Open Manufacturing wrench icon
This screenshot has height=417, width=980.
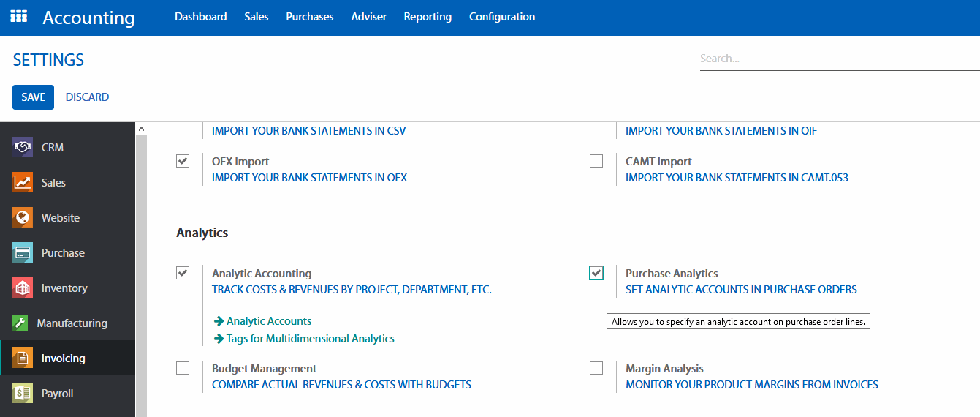(x=21, y=323)
